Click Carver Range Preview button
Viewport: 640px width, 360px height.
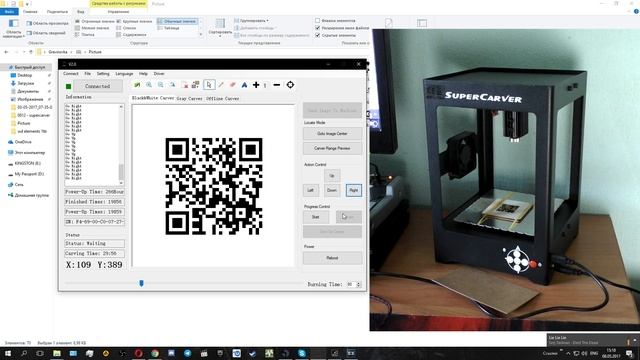coord(332,148)
